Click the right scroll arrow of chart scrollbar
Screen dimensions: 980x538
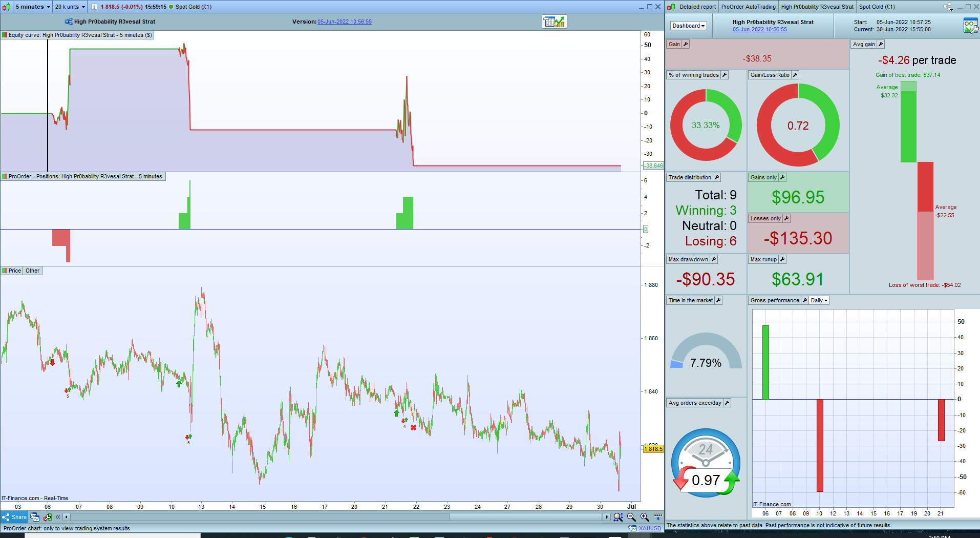tap(607, 517)
